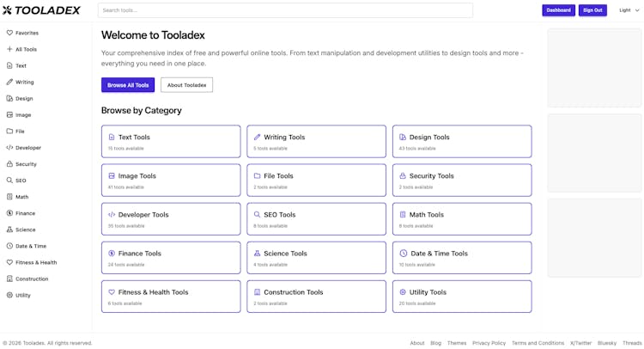
Task: Open the Privacy Policy footer link
Action: 489,343
